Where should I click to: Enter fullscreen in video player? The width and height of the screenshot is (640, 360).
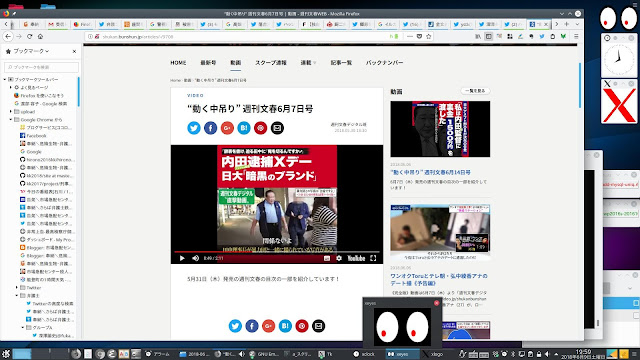(x=373, y=258)
